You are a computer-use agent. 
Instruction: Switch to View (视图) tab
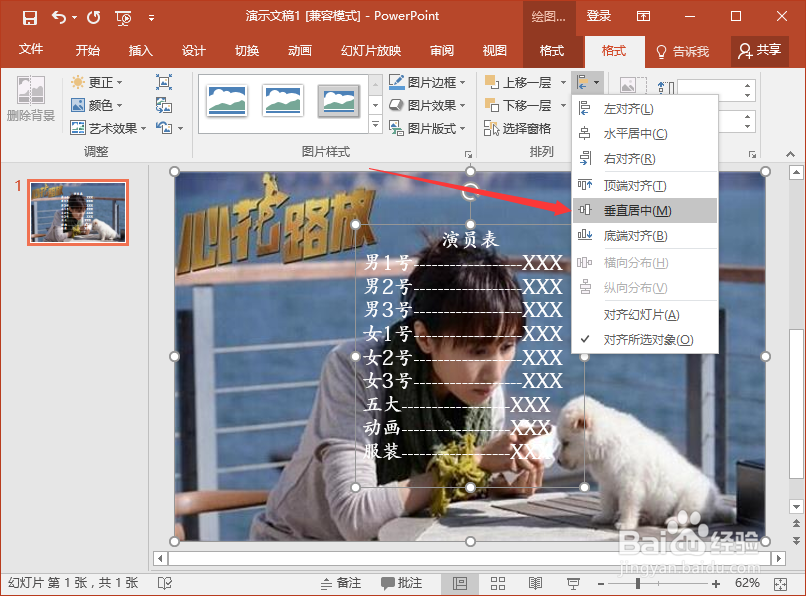coord(494,51)
